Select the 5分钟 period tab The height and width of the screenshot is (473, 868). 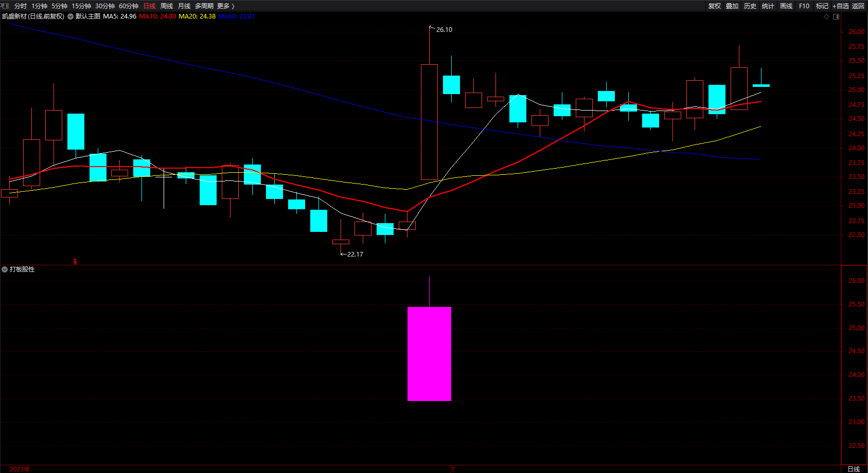click(59, 6)
